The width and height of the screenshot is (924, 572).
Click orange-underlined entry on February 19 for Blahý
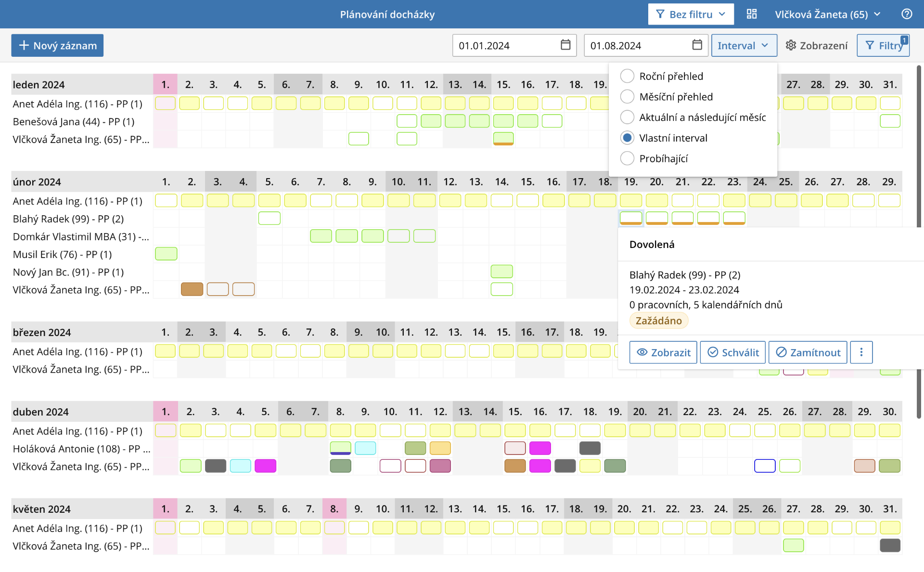pos(631,218)
